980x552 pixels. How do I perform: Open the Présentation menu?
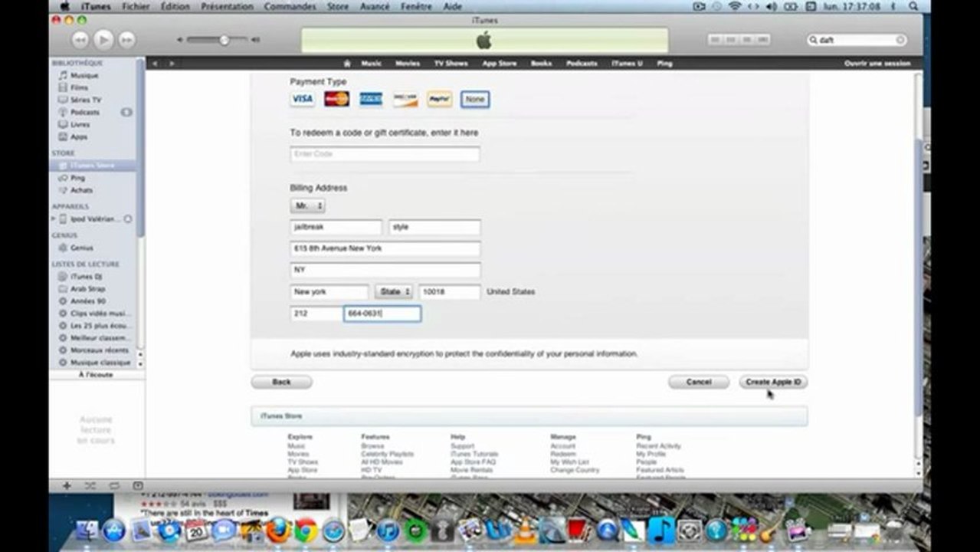(x=227, y=6)
